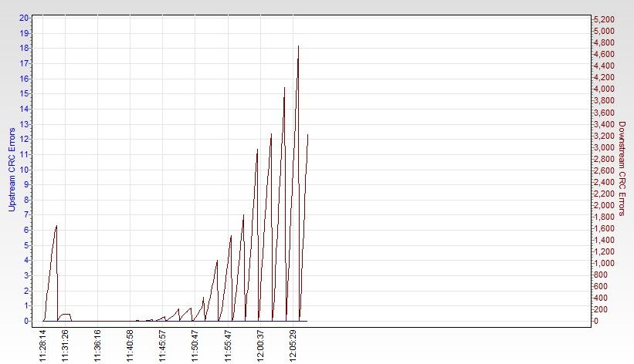Select the 11:50:47 time label
The height and width of the screenshot is (364, 634).
click(195, 345)
